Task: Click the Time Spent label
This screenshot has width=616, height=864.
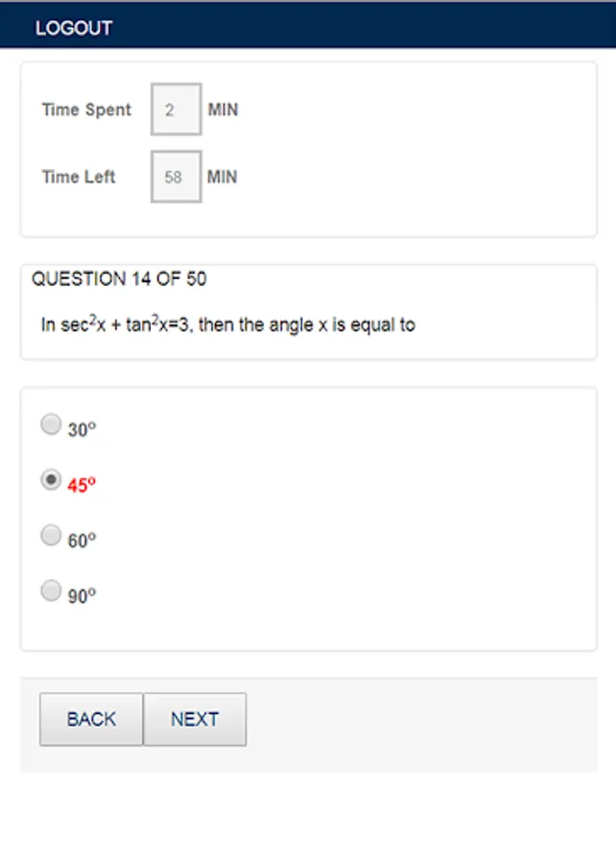Action: point(86,109)
